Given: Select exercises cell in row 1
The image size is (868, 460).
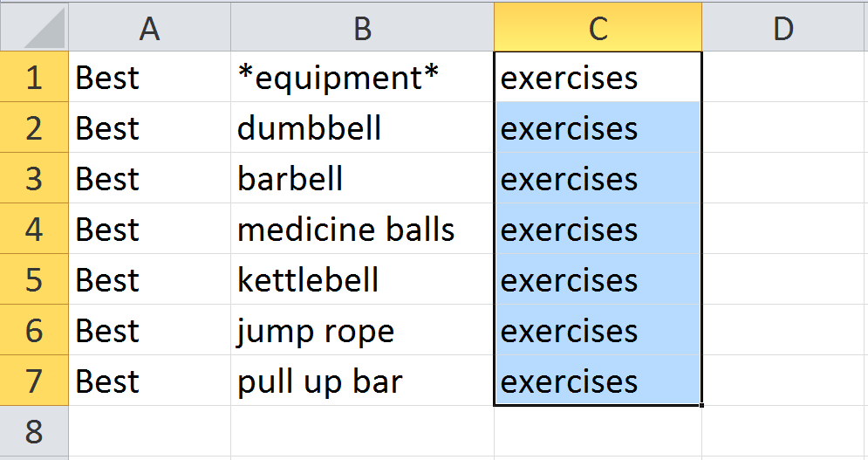Looking at the screenshot, I should [x=598, y=78].
